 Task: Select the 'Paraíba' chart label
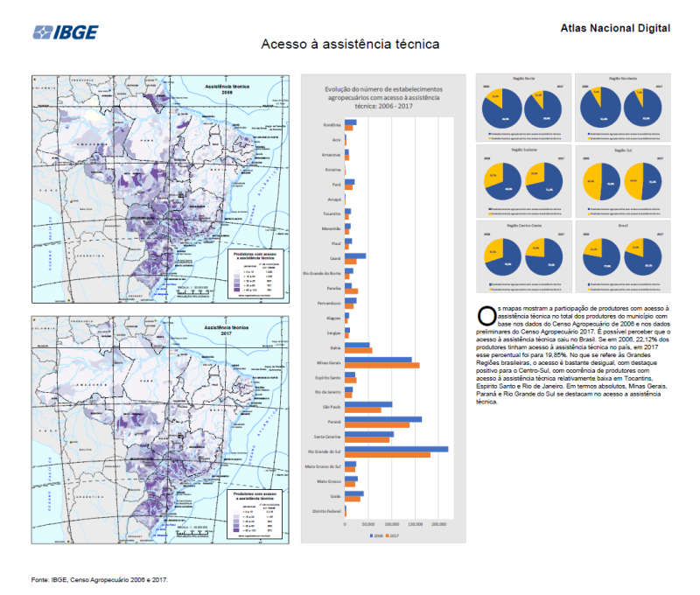[333, 289]
